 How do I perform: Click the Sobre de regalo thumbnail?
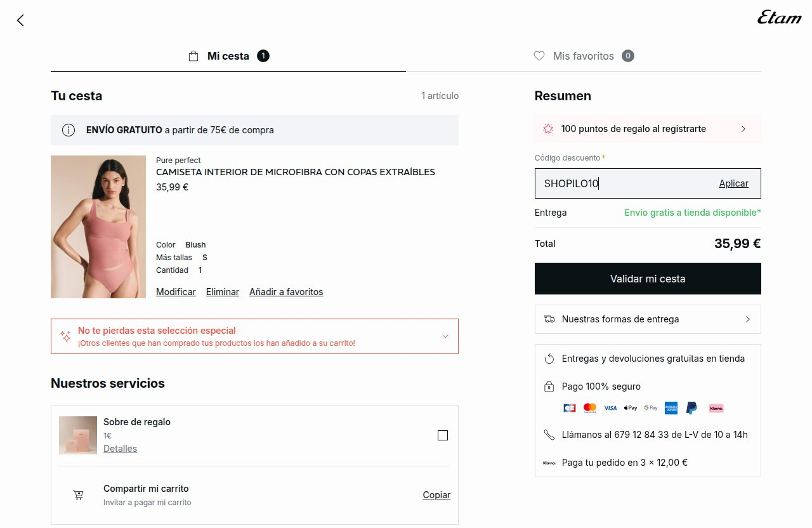point(79,435)
